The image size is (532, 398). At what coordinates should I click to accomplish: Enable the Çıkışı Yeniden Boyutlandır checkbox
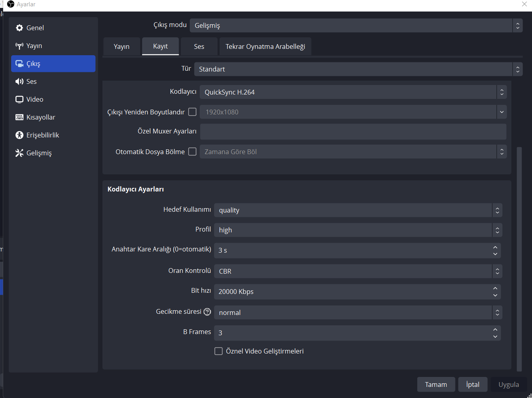(x=193, y=112)
